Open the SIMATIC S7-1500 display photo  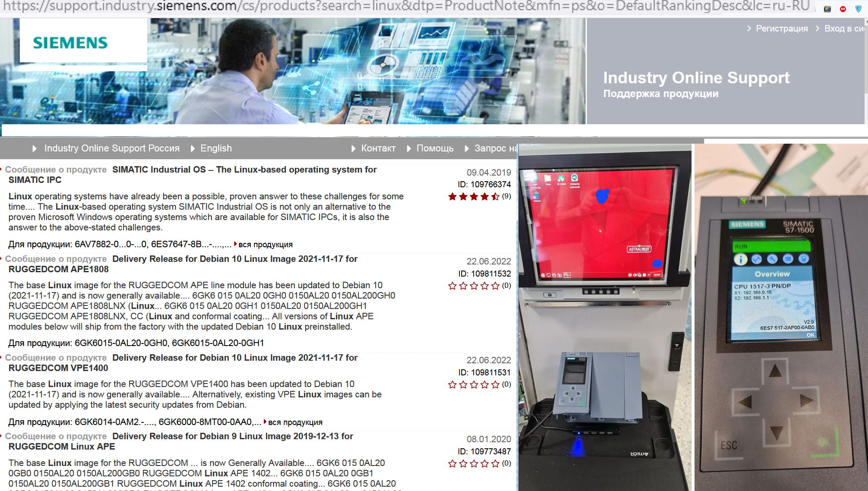[x=781, y=318]
